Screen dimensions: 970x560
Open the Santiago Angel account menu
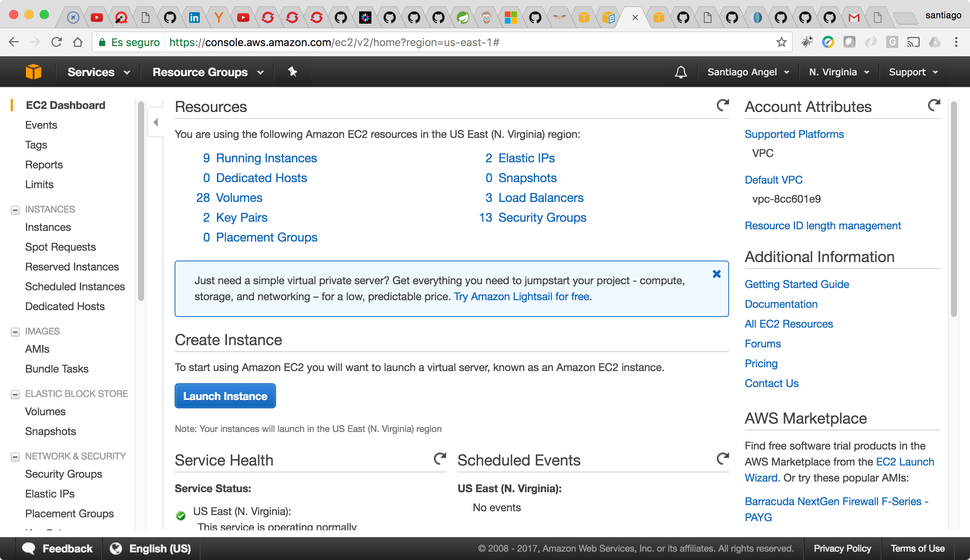pos(748,72)
